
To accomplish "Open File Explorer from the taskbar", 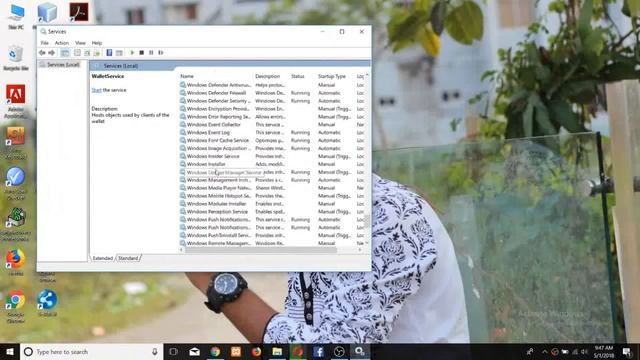I will pos(277,352).
